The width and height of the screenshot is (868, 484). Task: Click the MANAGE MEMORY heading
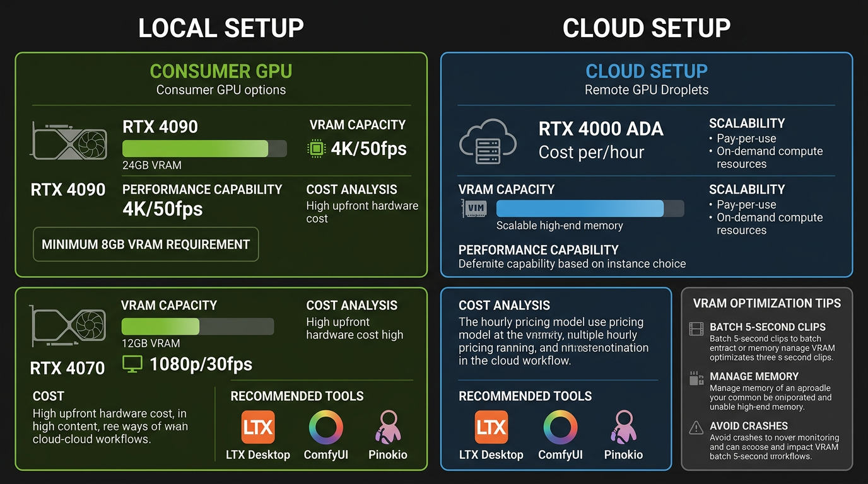[x=754, y=376]
